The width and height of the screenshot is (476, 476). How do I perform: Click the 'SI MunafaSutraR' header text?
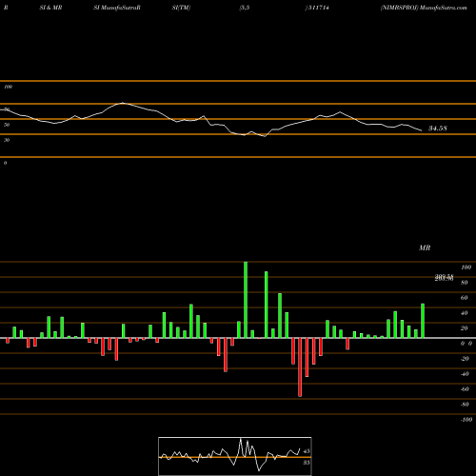click(117, 8)
